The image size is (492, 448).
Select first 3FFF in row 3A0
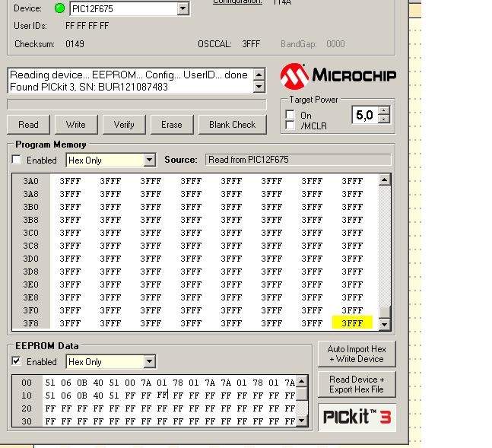(70, 181)
